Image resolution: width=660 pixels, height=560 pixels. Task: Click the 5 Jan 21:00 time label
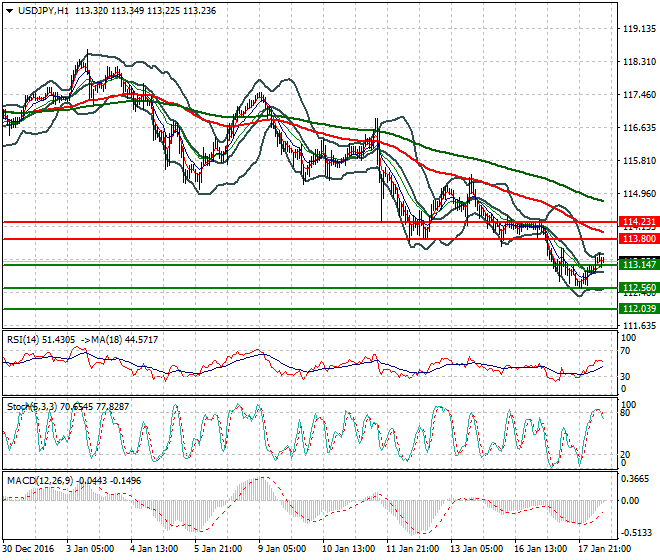point(218,549)
